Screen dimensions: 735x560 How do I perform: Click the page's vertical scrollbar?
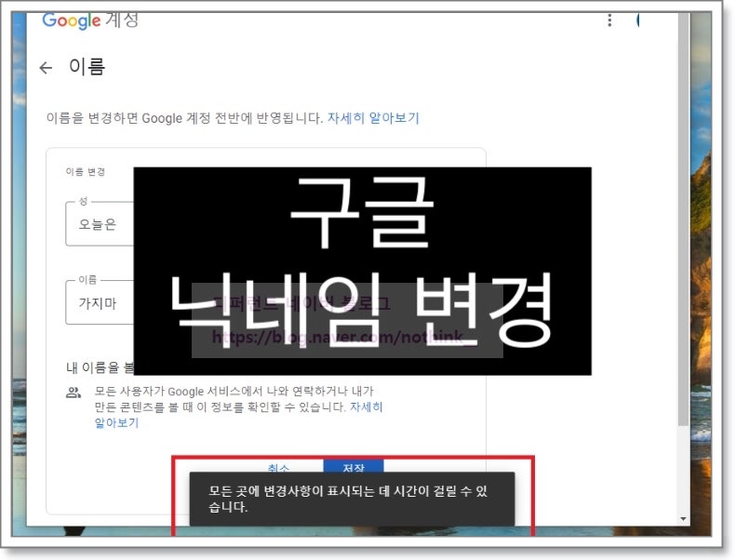click(x=684, y=220)
